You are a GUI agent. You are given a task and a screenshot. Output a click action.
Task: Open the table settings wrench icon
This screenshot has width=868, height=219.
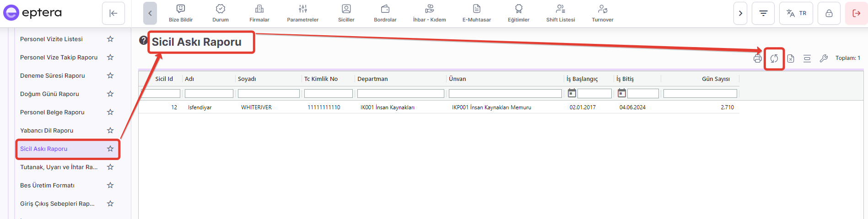[824, 59]
